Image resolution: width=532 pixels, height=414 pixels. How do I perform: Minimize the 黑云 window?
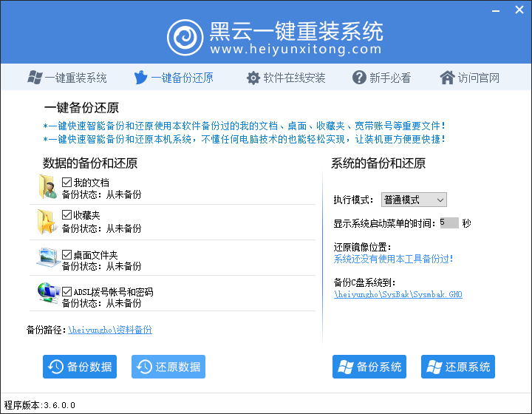pyautogui.click(x=496, y=11)
